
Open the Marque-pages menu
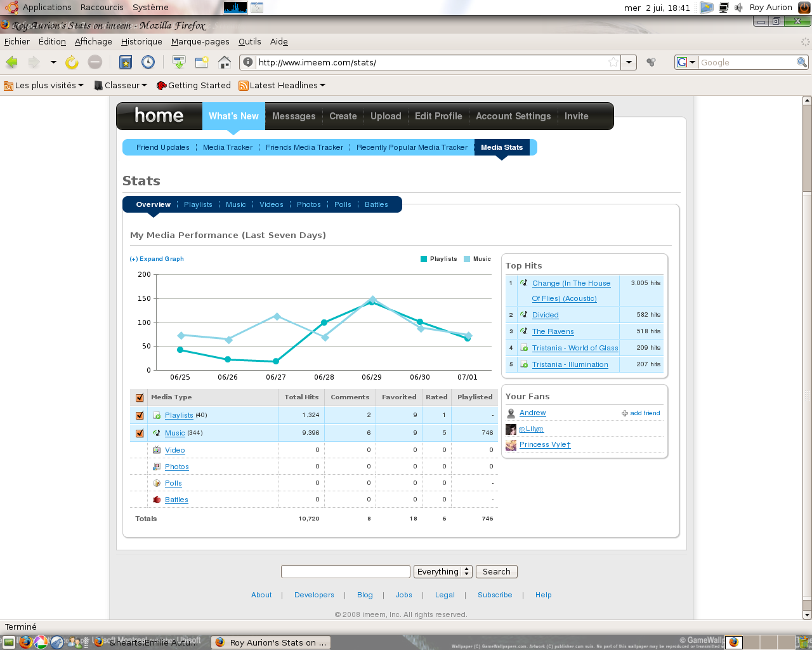pyautogui.click(x=200, y=41)
